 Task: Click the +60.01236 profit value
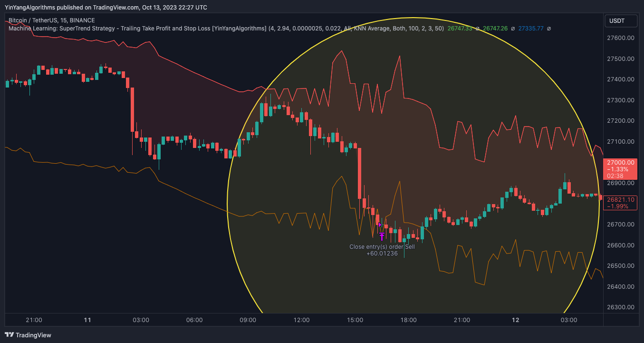382,254
